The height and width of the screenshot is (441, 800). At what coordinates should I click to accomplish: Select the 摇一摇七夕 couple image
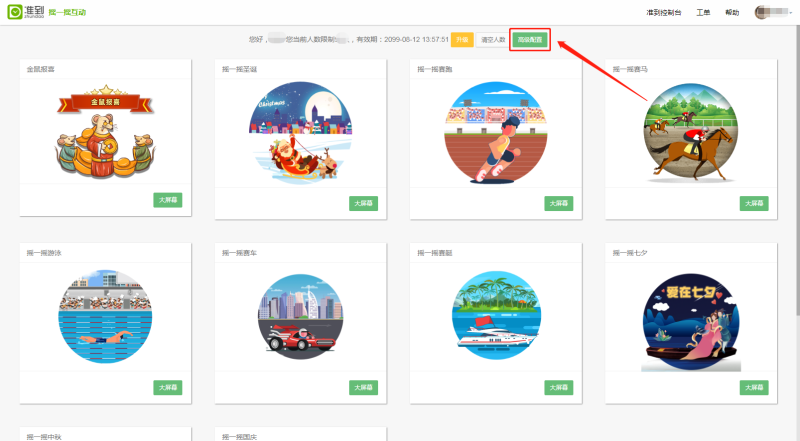click(691, 323)
